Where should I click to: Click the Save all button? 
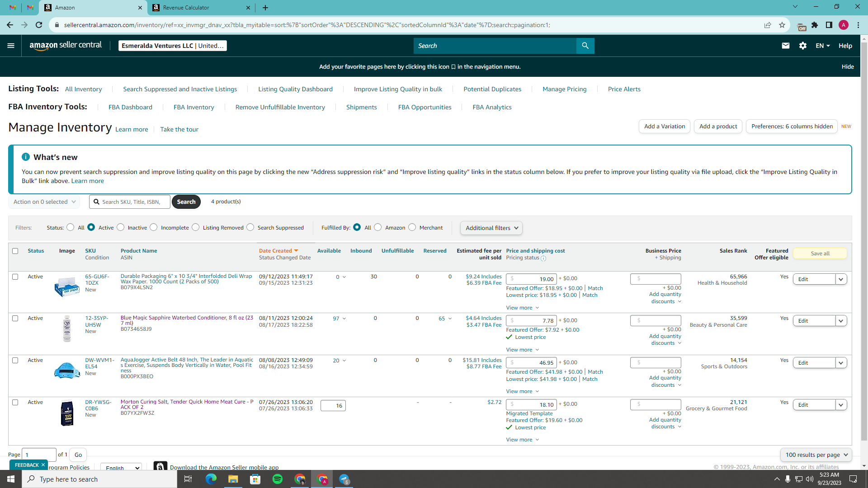tap(820, 253)
